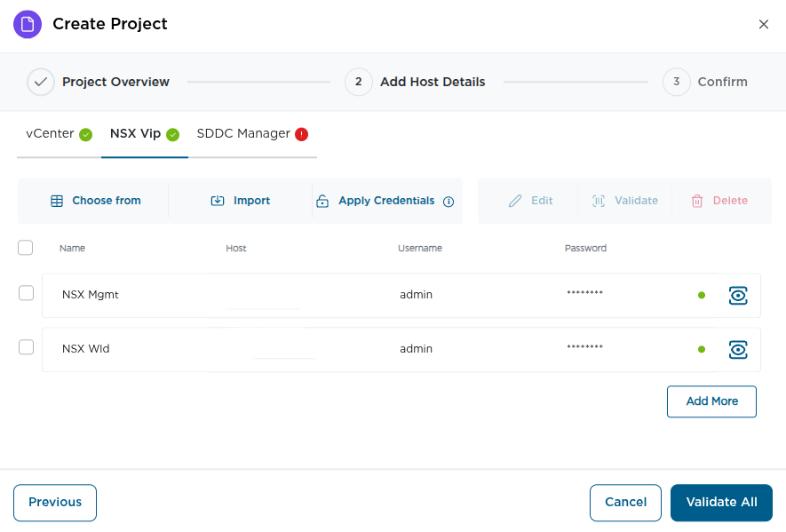
Task: Select the NSX Mgmt row checkbox
Action: click(x=26, y=293)
